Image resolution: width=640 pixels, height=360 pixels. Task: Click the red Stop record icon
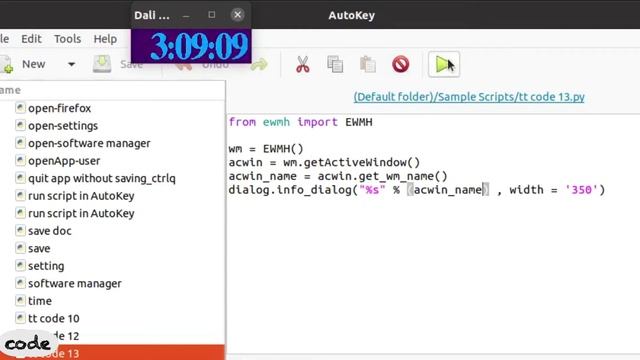click(x=400, y=64)
